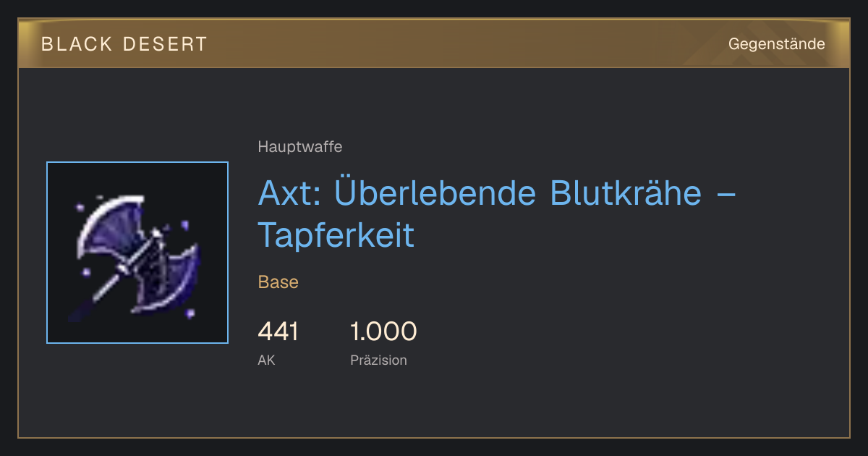The image size is (868, 456).
Task: Select the Gegenstände header label
Action: point(776,44)
